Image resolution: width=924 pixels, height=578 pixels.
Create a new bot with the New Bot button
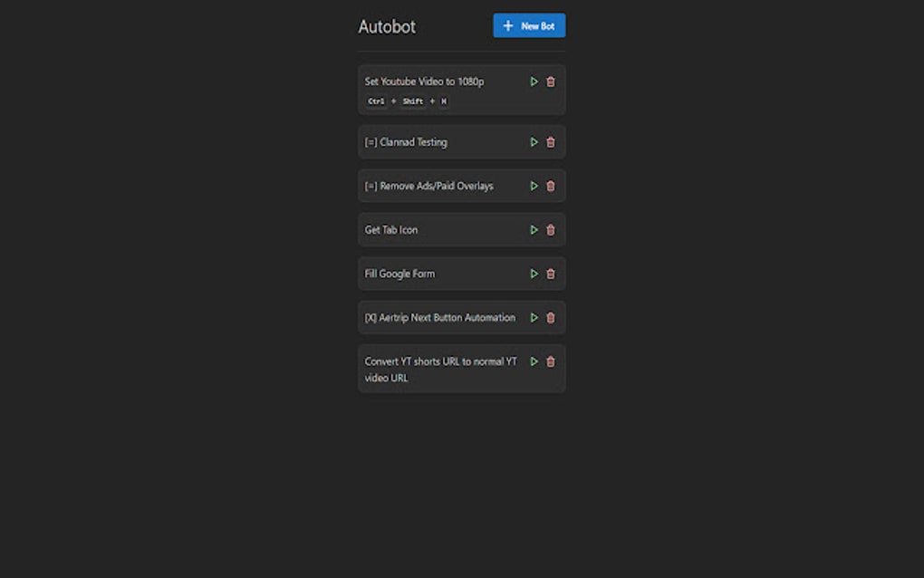click(x=529, y=25)
